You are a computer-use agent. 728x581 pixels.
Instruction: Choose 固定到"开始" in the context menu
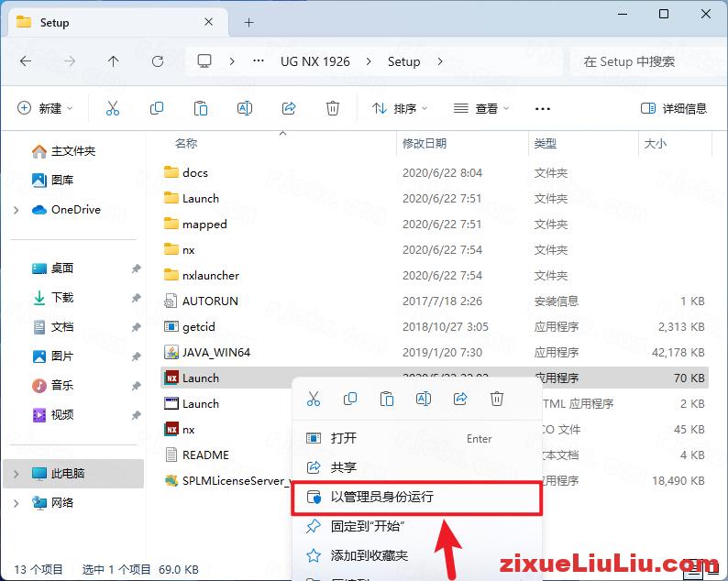click(x=417, y=526)
